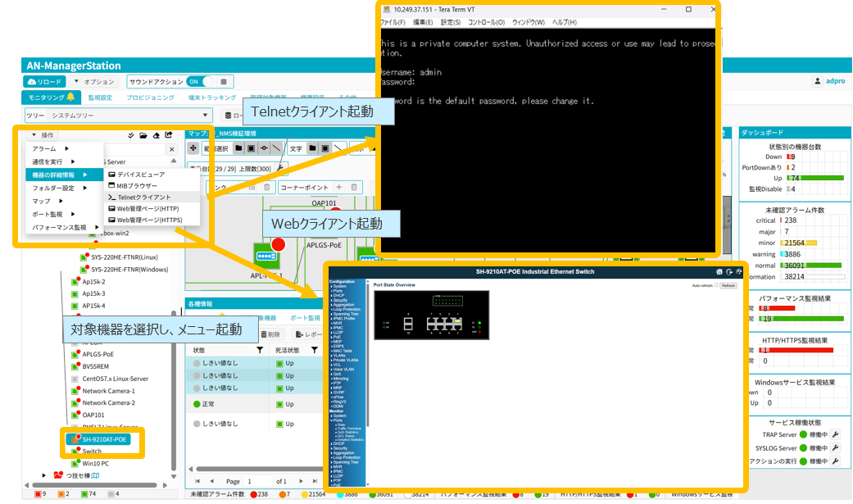Click the map move arrows icon
Viewport: 853px width, 504px height.
[193, 148]
